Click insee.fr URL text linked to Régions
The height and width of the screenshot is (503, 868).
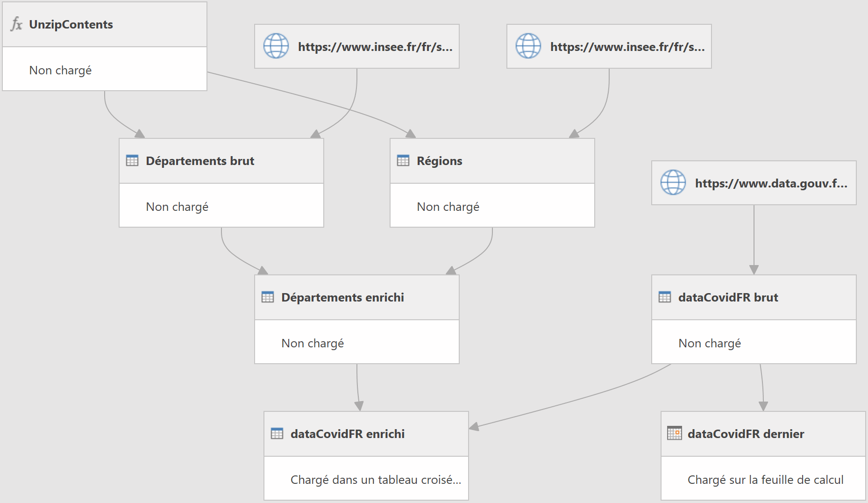(x=627, y=47)
